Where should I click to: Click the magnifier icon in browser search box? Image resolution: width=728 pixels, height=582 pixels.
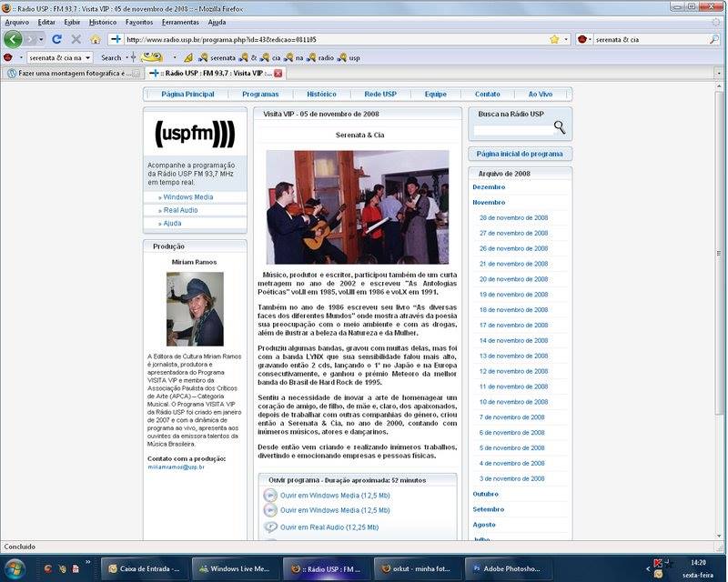pos(713,39)
